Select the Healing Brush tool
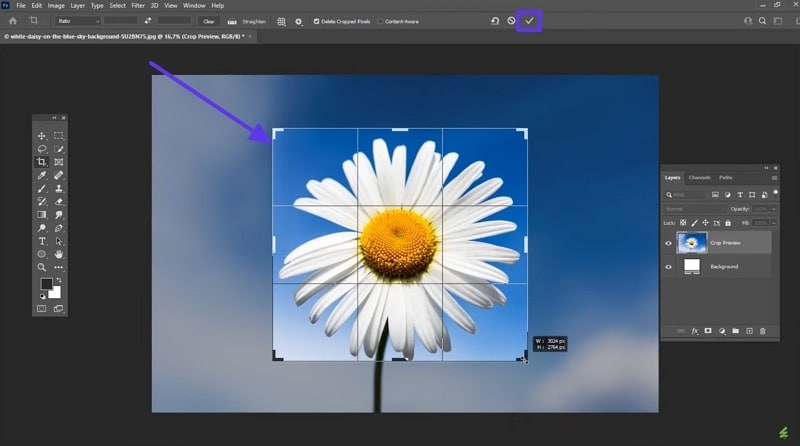 pos(59,176)
